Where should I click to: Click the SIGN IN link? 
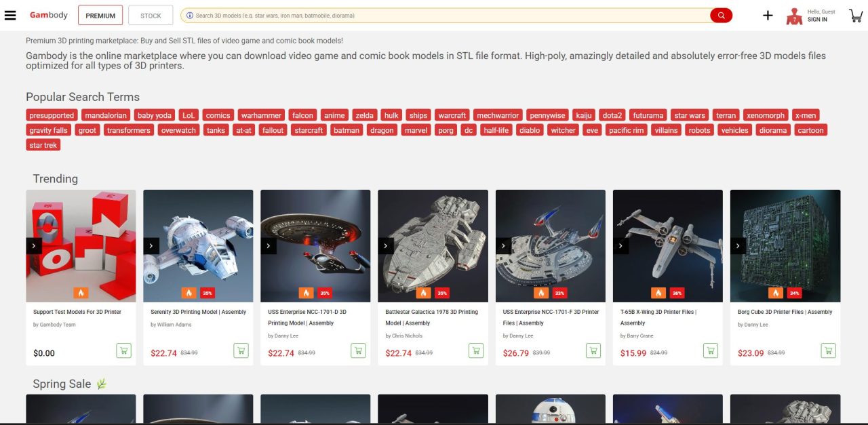pyautogui.click(x=817, y=20)
